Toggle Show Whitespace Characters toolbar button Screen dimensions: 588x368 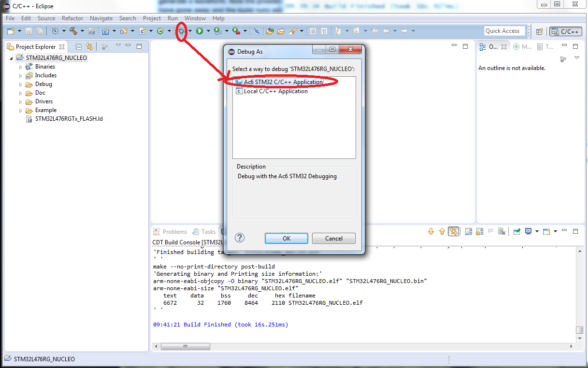click(x=324, y=31)
